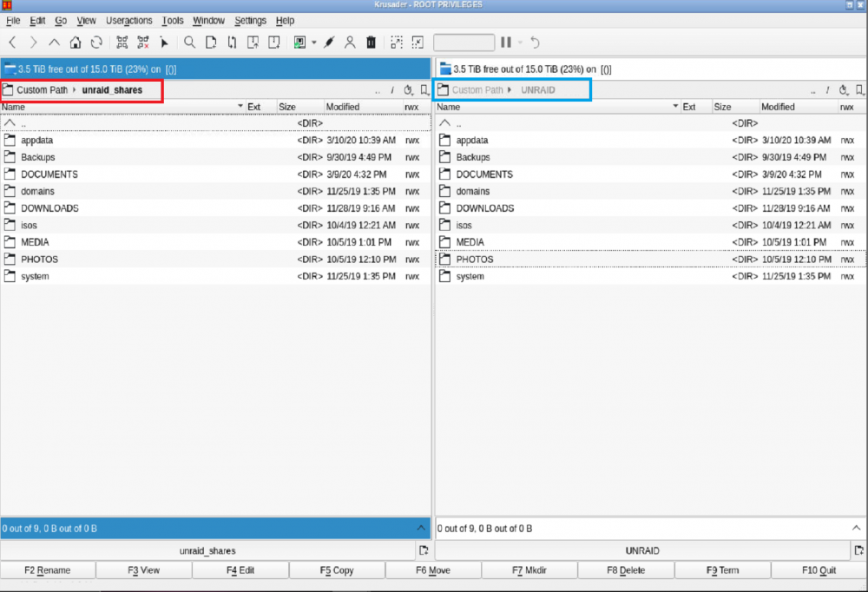
Task: Click 'Custom Path' breadcrumb in left panel
Action: (x=42, y=89)
